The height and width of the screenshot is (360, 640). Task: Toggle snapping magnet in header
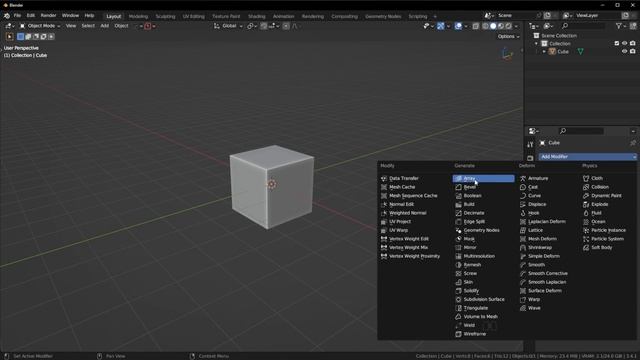click(264, 26)
